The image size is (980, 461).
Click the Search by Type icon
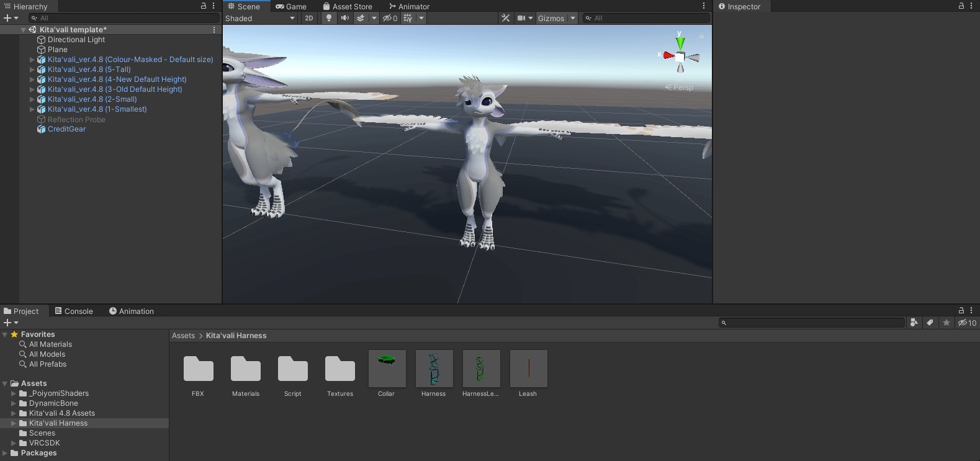914,323
